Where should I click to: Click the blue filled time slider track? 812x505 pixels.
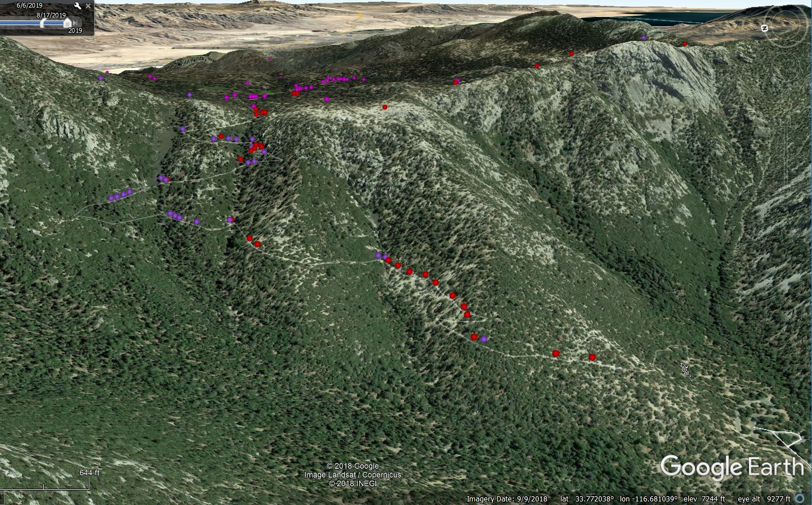pos(20,23)
